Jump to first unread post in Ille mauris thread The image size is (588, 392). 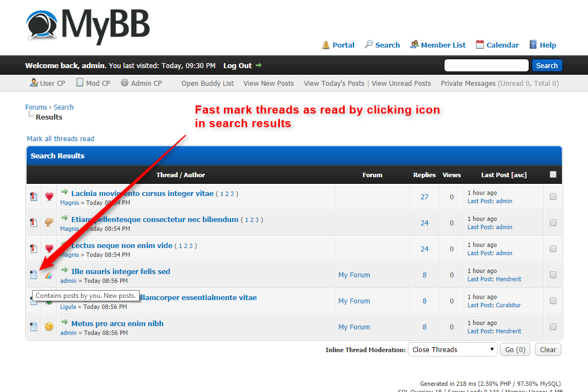coord(65,270)
